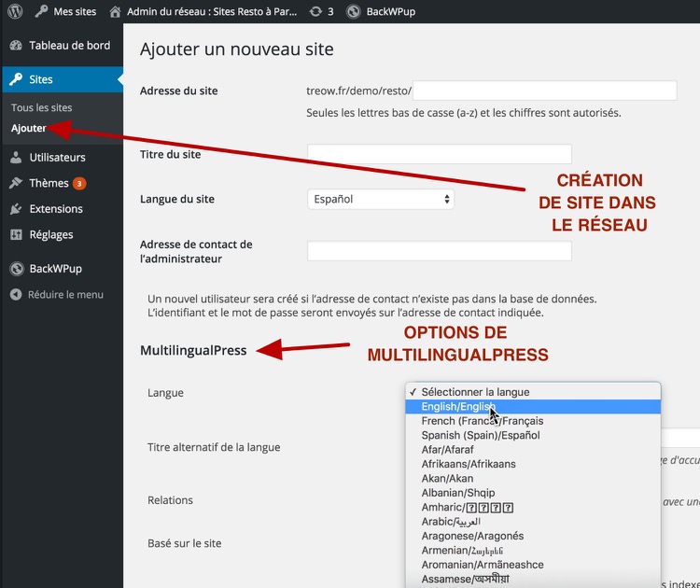Focus the Adresse du site field

click(545, 91)
